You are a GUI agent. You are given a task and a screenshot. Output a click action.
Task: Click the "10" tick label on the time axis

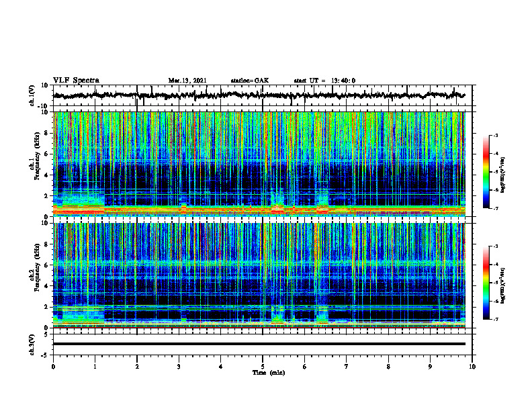pyautogui.click(x=472, y=367)
